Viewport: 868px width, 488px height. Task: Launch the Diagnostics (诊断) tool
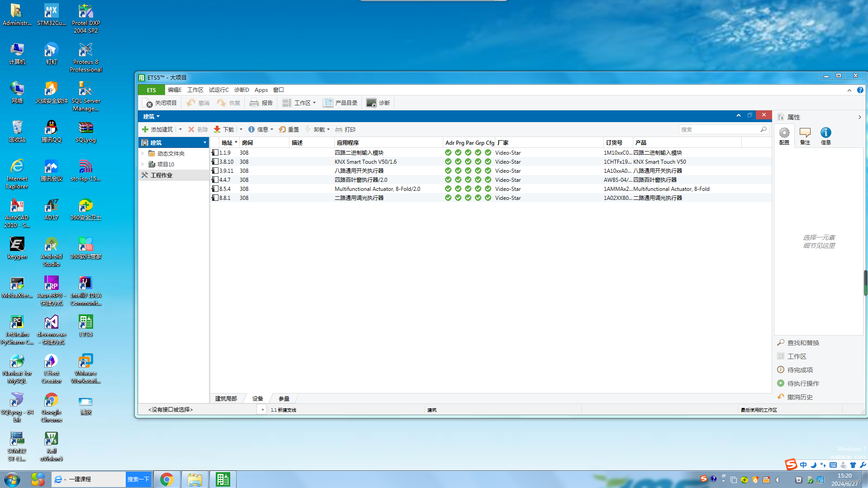click(371, 103)
